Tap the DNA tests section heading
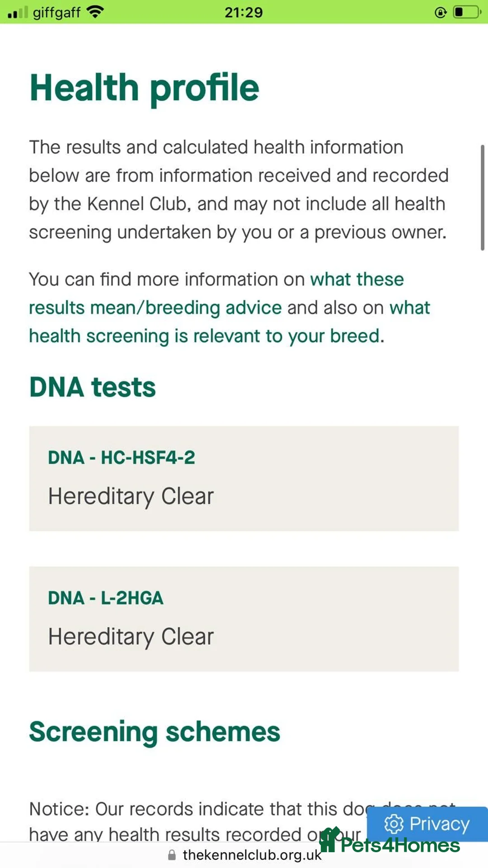 pyautogui.click(x=93, y=387)
